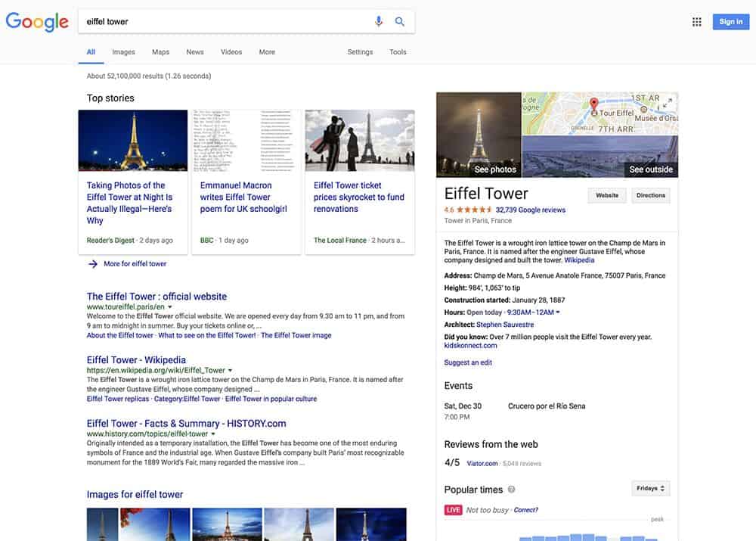Get Directions to the Eiffel Tower
The height and width of the screenshot is (541, 756).
pos(650,195)
